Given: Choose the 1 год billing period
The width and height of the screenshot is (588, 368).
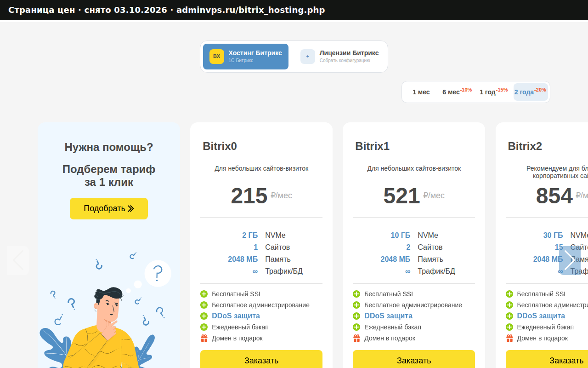Looking at the screenshot, I should 493,92.
